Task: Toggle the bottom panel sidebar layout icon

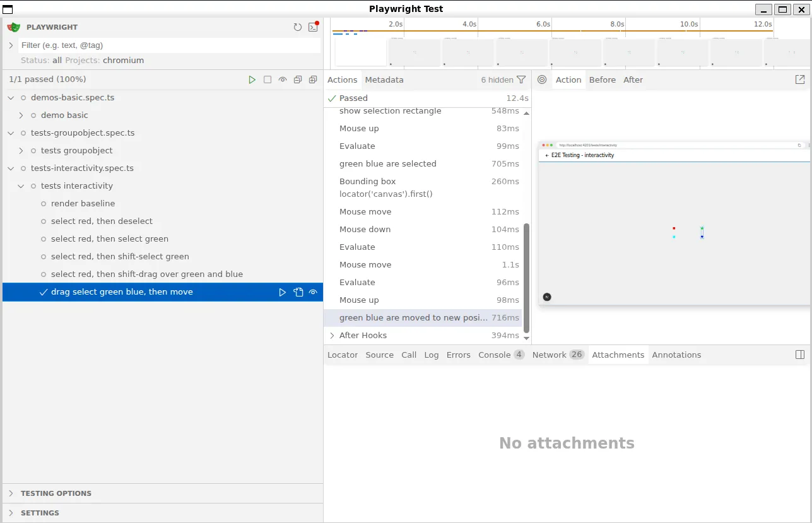Action: 799,355
